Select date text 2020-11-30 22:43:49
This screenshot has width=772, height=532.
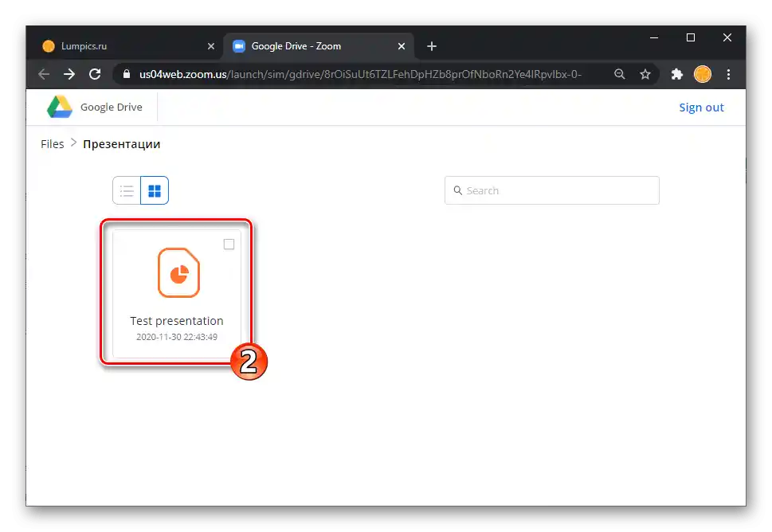(x=177, y=337)
